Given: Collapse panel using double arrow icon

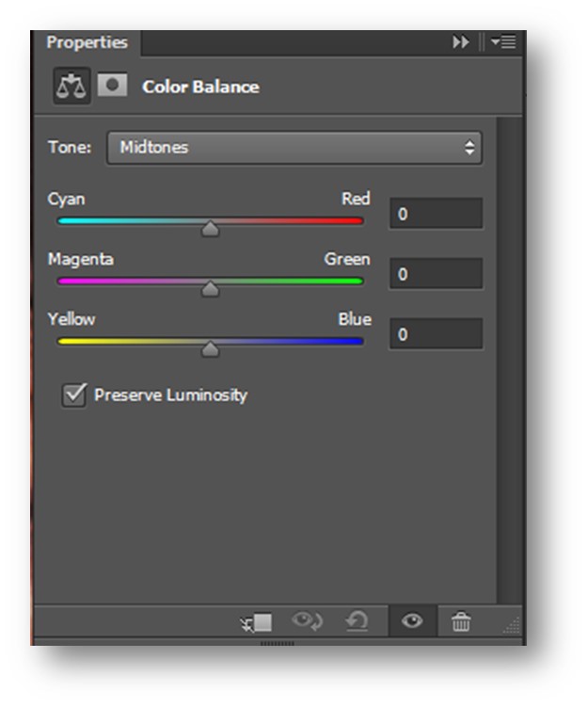Looking at the screenshot, I should [460, 42].
